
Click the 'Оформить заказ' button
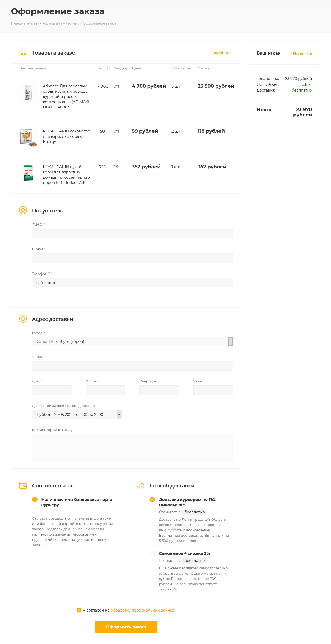[126, 627]
